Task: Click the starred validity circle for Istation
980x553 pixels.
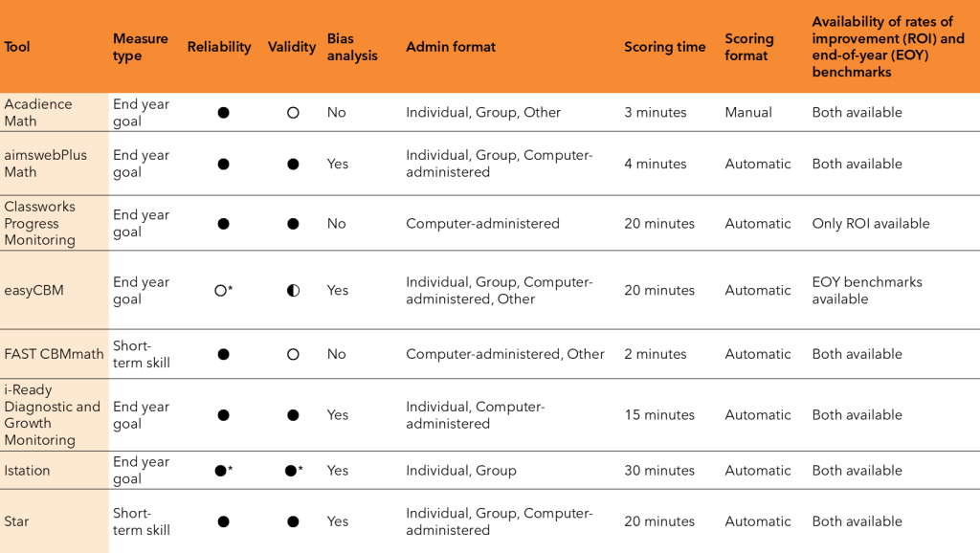Action: click(x=290, y=471)
